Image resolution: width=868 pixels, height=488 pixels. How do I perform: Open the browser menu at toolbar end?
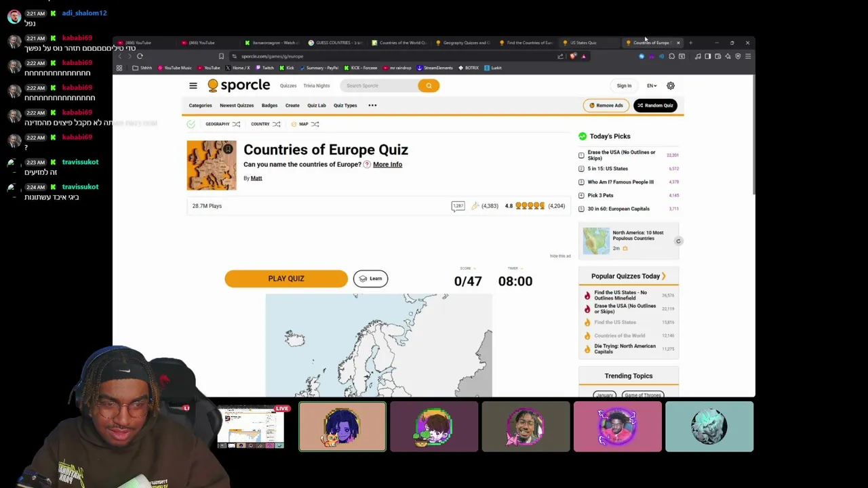(748, 56)
